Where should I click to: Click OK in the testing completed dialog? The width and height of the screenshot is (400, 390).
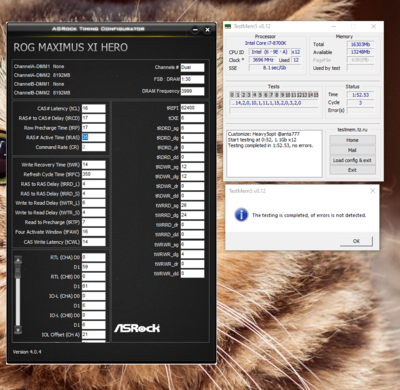(356, 241)
